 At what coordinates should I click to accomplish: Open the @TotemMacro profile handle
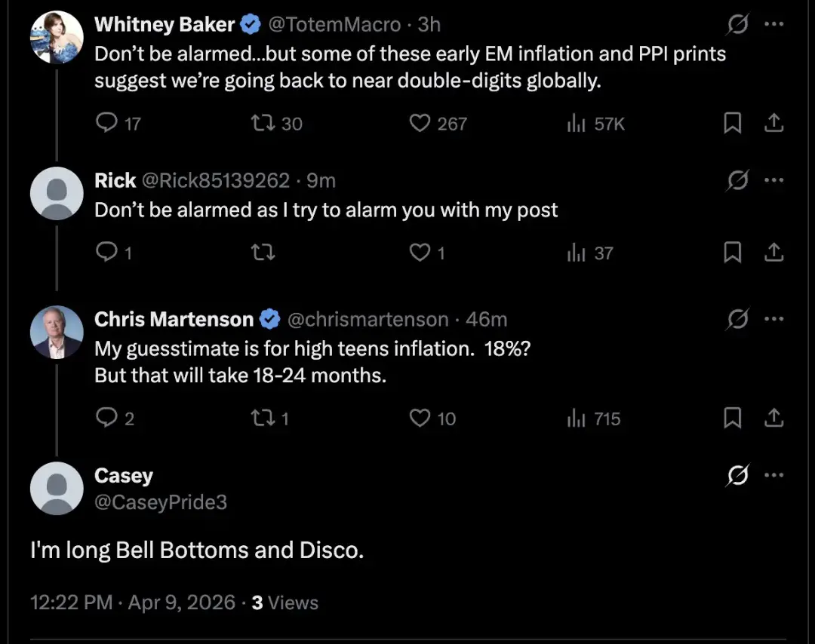click(334, 25)
